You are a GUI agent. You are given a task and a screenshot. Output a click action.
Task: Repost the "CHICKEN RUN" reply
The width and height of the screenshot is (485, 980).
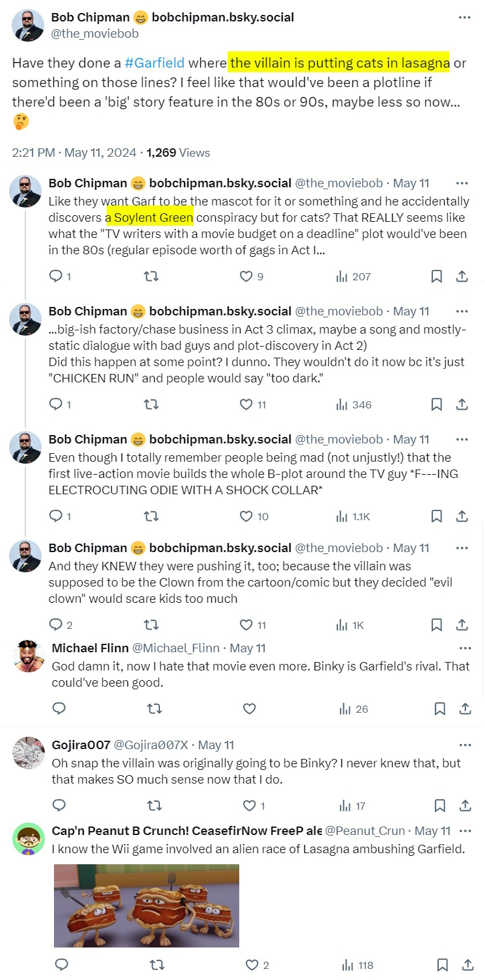click(x=151, y=404)
